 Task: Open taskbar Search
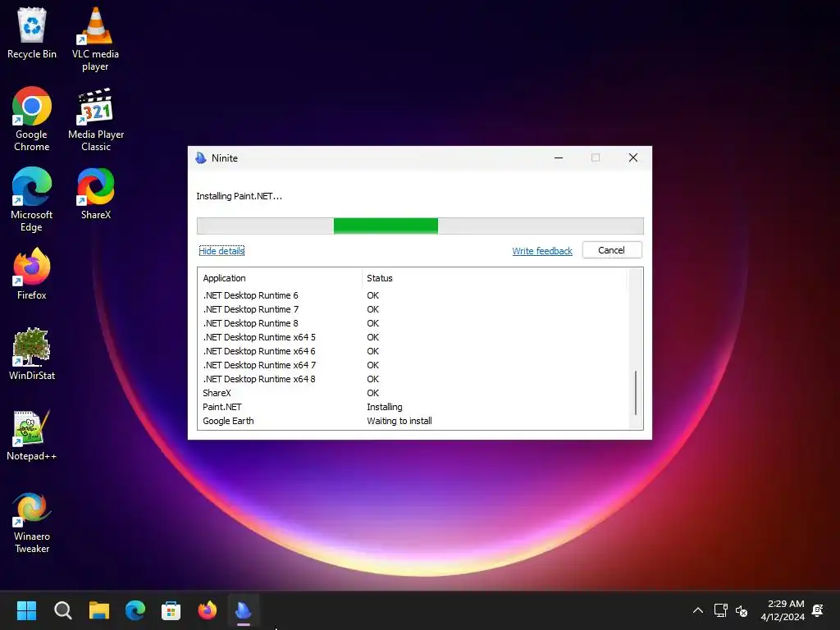pos(62,610)
